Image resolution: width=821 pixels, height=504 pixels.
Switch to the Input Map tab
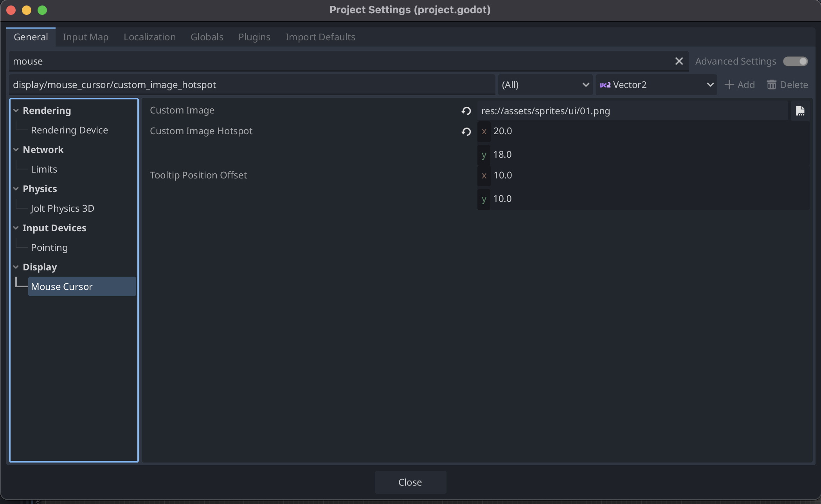(x=85, y=37)
